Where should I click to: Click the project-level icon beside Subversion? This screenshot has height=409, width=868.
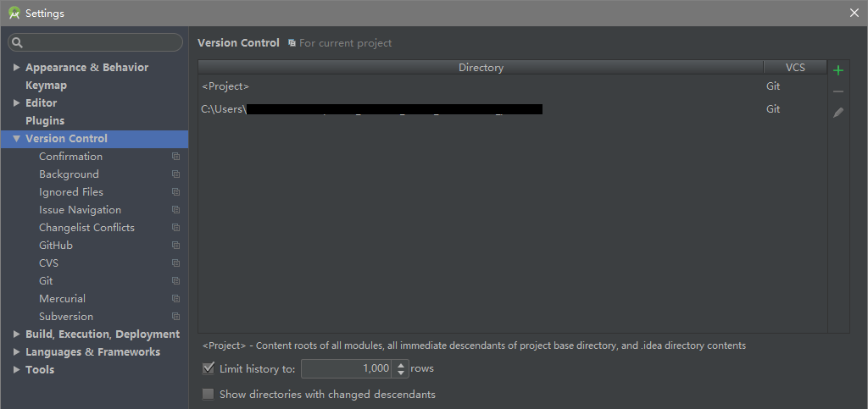(175, 317)
